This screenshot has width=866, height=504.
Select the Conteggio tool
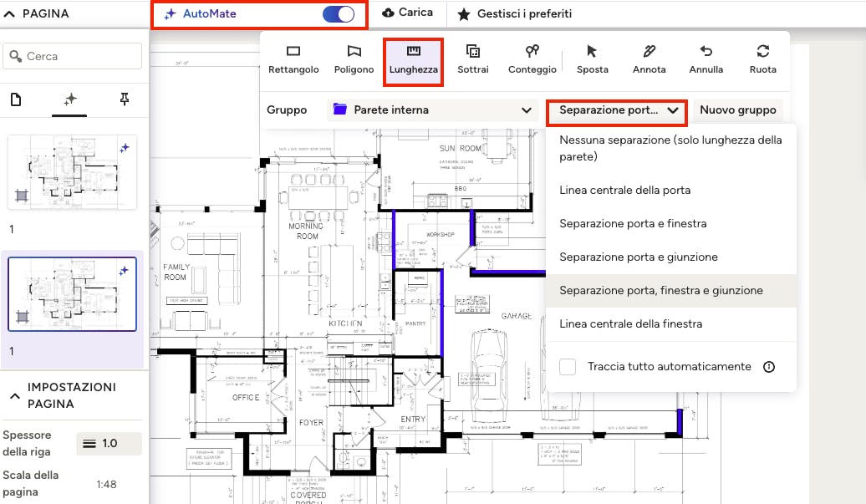pos(532,59)
